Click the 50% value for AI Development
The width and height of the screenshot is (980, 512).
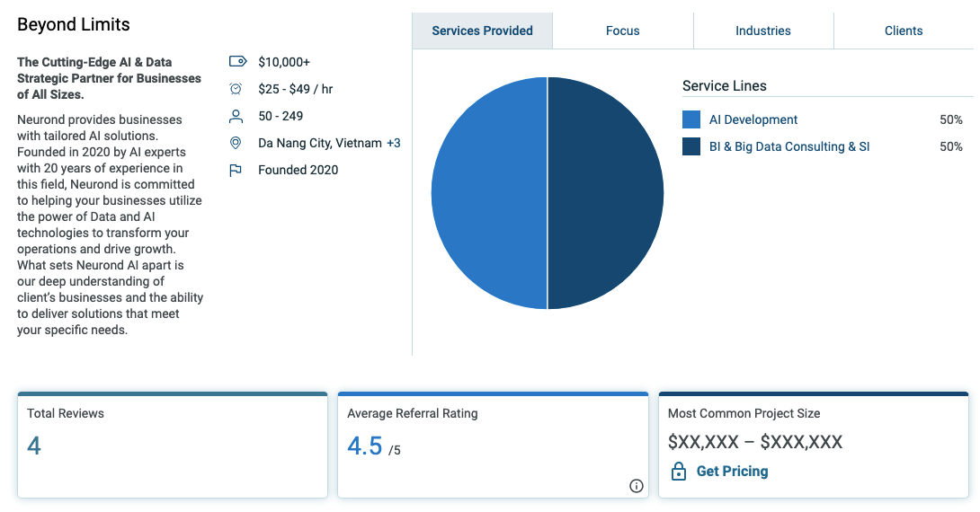[x=950, y=119]
